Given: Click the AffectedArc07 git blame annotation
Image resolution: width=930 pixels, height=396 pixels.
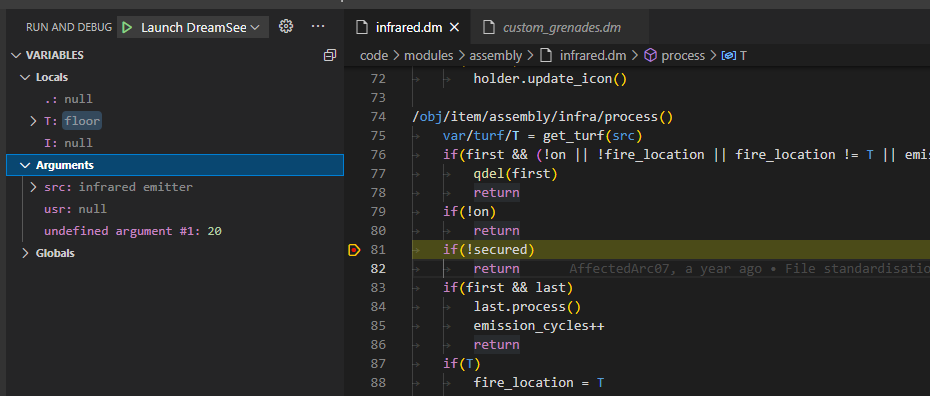Looking at the screenshot, I should coord(749,269).
